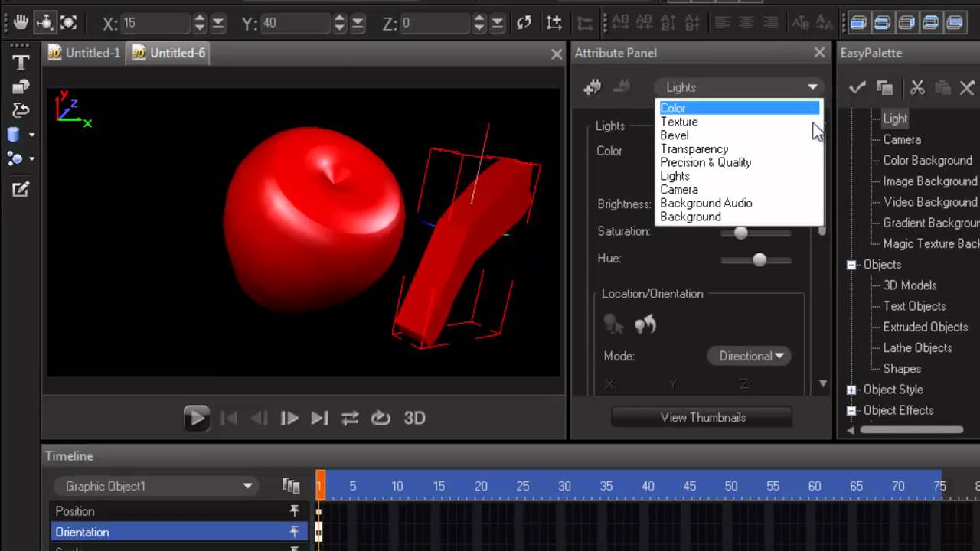Click the icon right of Graphic Object1 dropdown
Viewport: 980px width, 551px height.
[290, 486]
